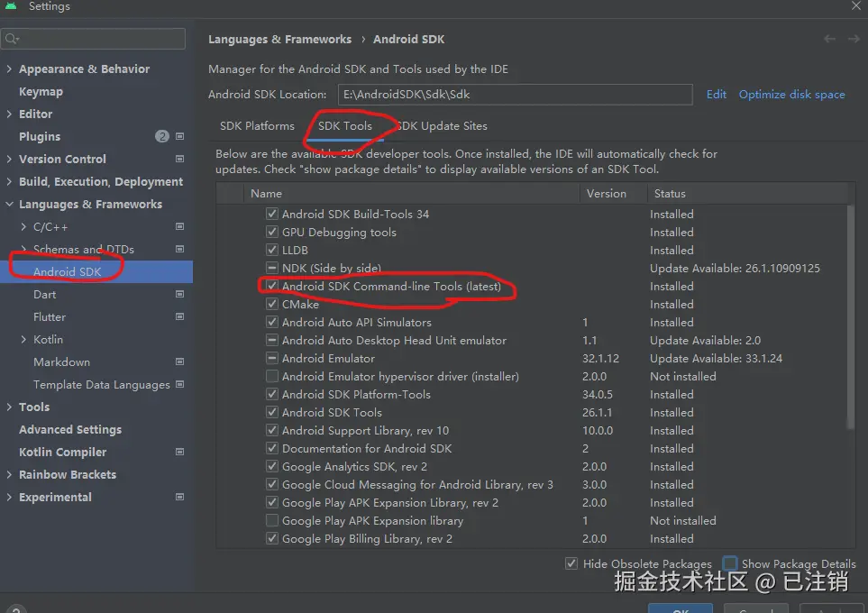Uncheck Android SDK Build-Tools 34
The width and height of the screenshot is (868, 613).
pos(272,214)
